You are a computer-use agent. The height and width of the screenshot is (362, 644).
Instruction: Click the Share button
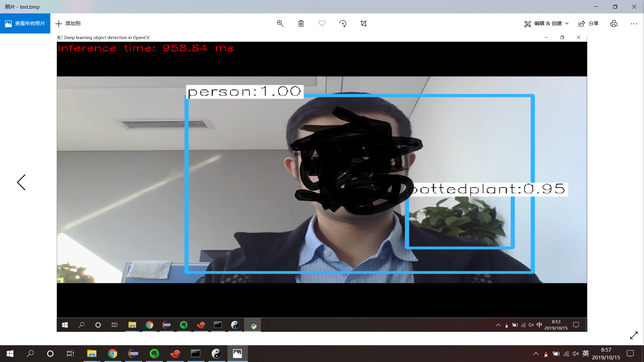pos(589,23)
